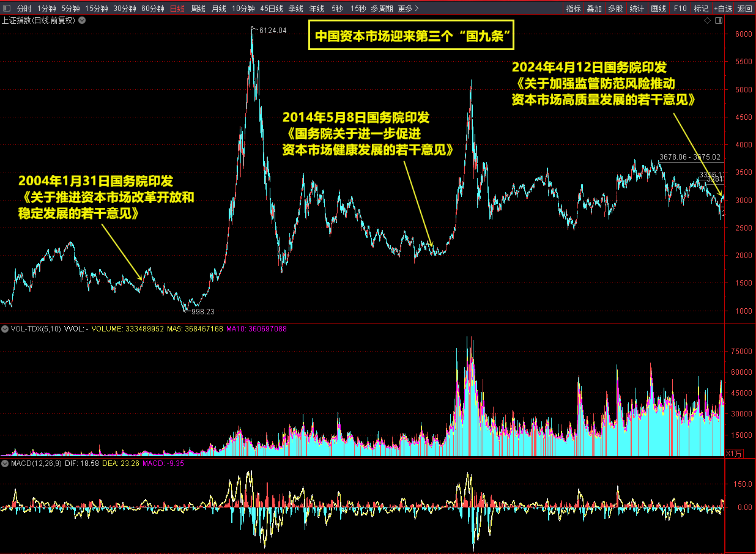Click the 返回 back button

coord(745,9)
